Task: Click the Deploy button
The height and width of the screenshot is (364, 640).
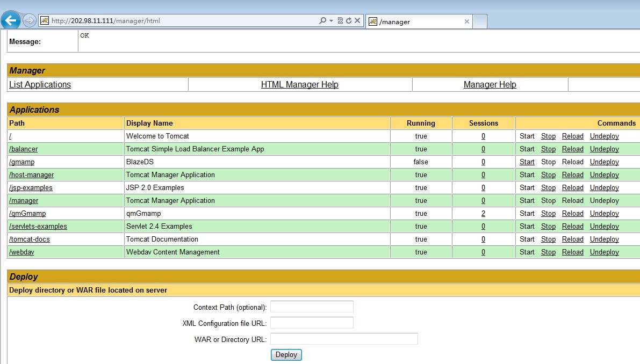Action: point(286,355)
